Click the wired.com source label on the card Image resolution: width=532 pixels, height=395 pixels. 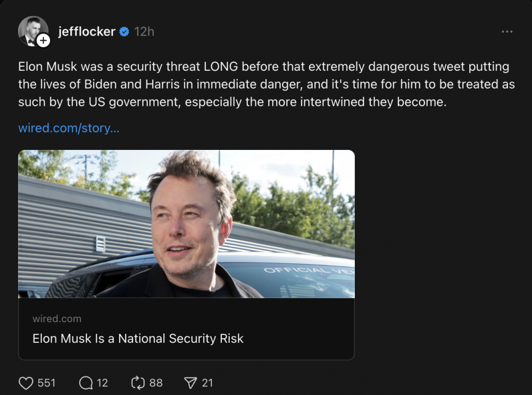tap(57, 318)
